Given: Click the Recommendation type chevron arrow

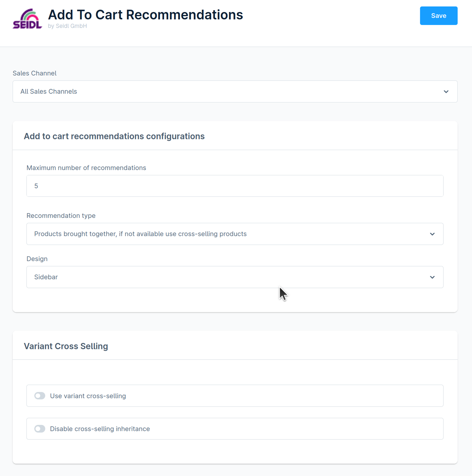Looking at the screenshot, I should [x=432, y=234].
